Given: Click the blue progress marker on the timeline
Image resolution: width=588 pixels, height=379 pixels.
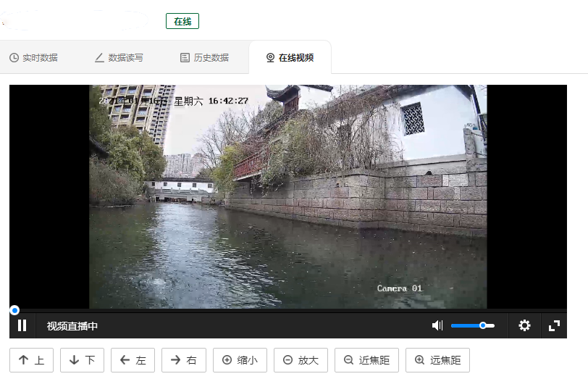Looking at the screenshot, I should click(14, 310).
